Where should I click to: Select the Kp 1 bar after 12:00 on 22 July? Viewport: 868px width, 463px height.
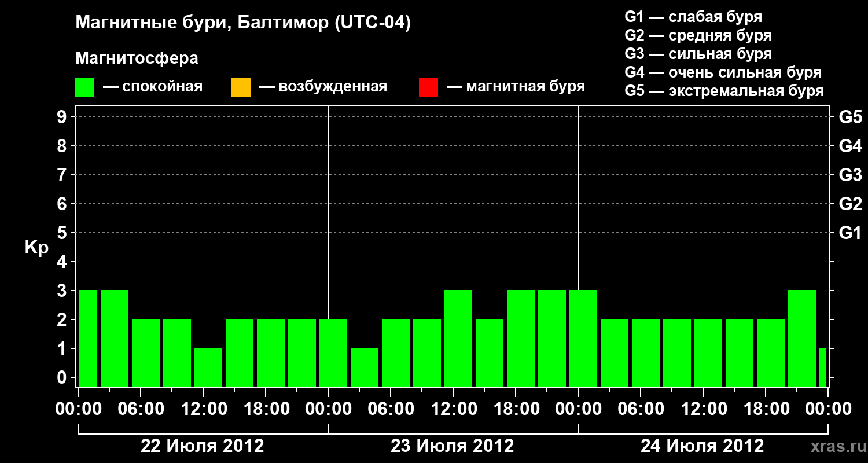208,367
